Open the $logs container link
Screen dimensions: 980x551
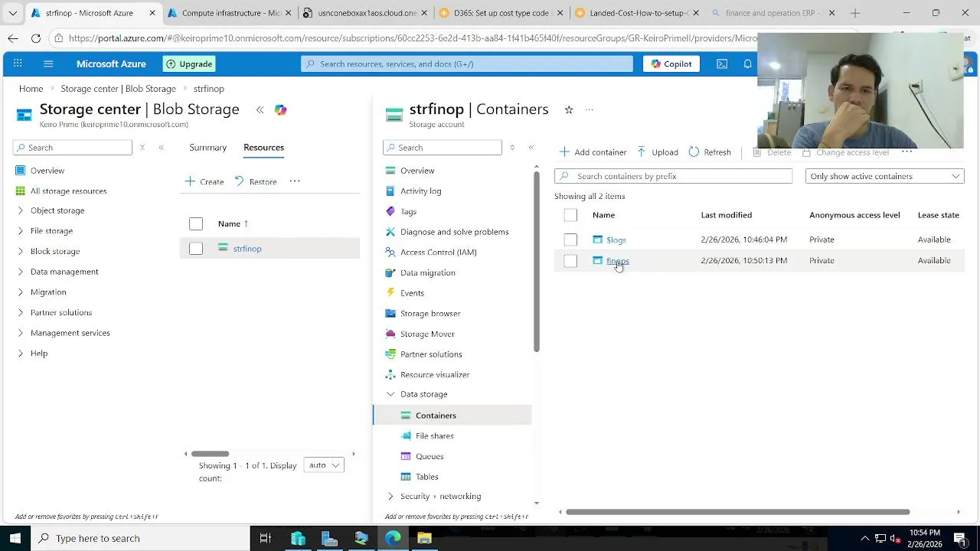pos(616,240)
